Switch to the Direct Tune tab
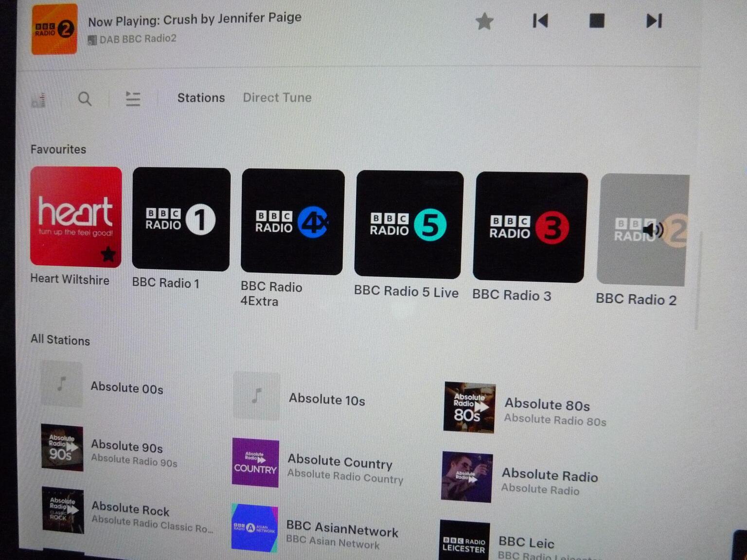 pos(277,98)
